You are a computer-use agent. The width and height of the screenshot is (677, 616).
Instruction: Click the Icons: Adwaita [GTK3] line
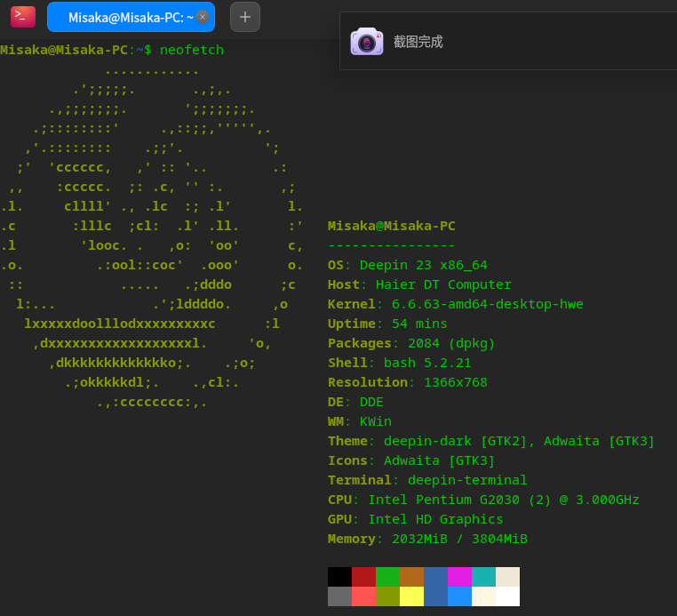pos(411,461)
